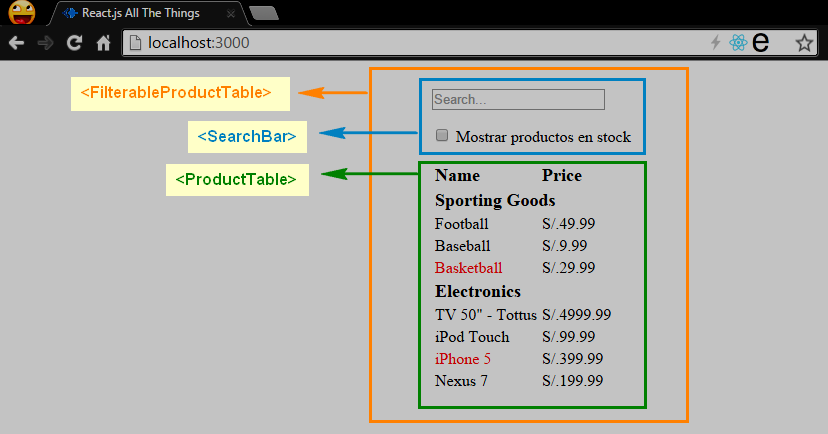Select the Nexus 7 product name
Image resolution: width=828 pixels, height=434 pixels.
(x=461, y=381)
